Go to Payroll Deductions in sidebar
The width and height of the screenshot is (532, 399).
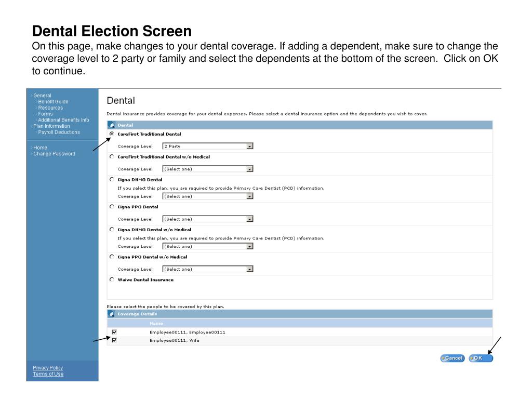(x=59, y=132)
